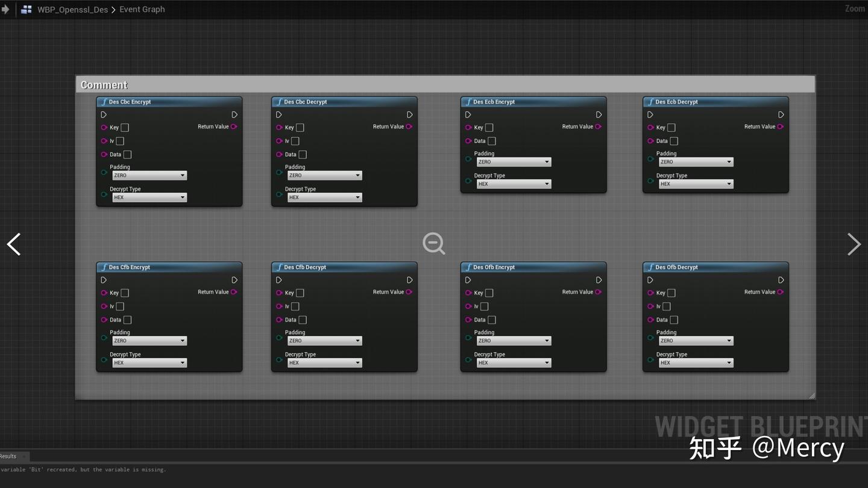868x488 pixels.
Task: Click the widget blueprint icon in the breadcrumb bar
Action: pos(25,9)
